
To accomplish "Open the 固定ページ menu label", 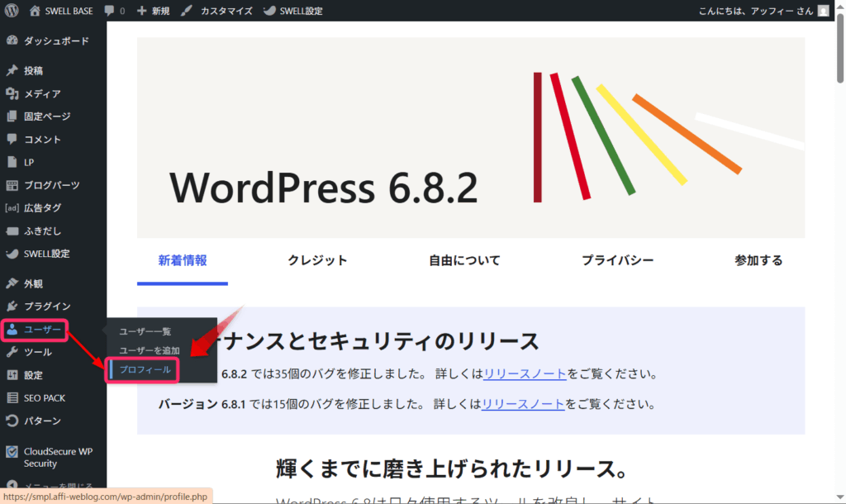I will (x=47, y=116).
